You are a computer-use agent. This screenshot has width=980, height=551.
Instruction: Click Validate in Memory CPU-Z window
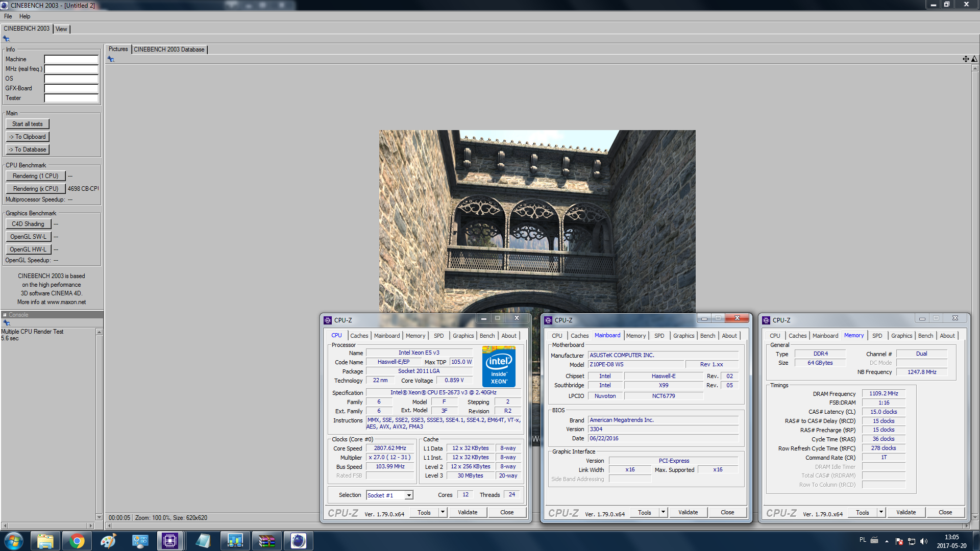coord(906,512)
